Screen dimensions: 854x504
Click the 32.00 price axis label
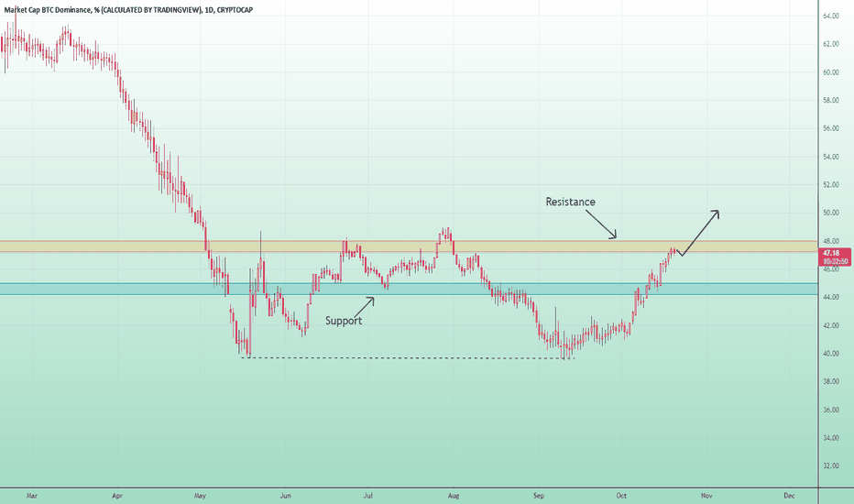830,466
